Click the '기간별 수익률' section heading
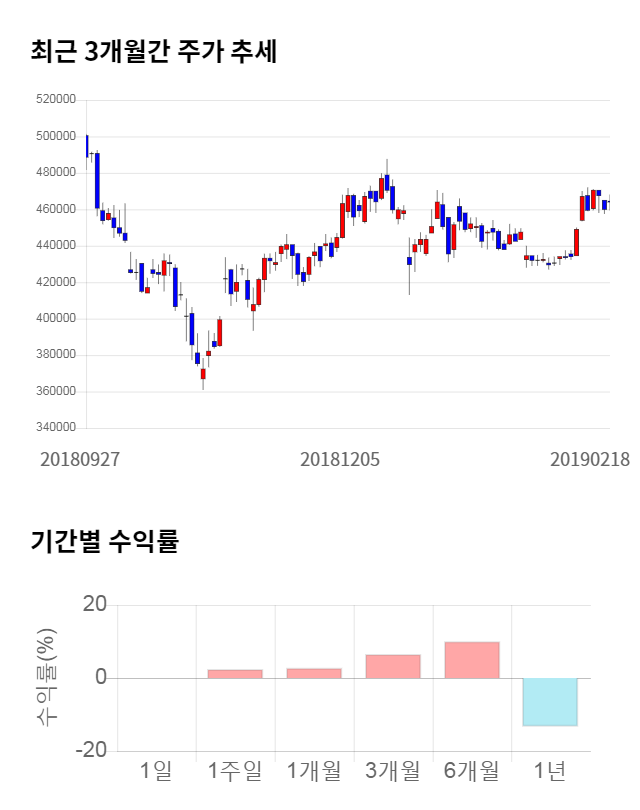 pyautogui.click(x=104, y=543)
